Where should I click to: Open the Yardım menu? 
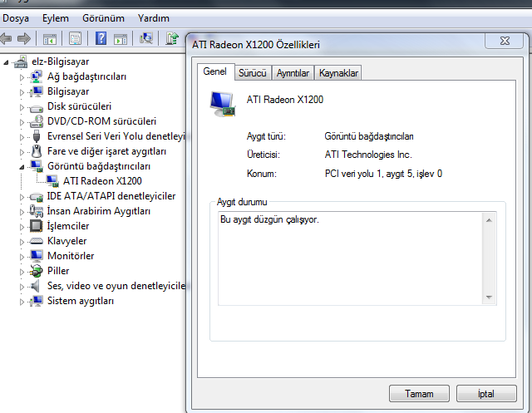(x=153, y=18)
